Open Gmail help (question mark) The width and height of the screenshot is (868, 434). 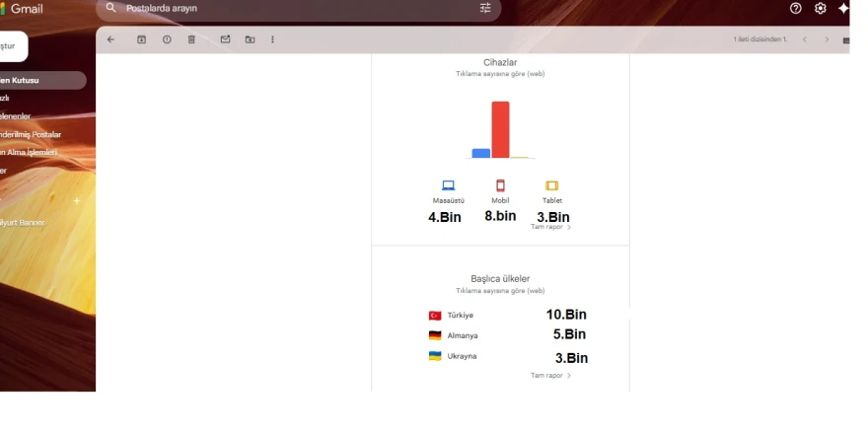pyautogui.click(x=795, y=8)
